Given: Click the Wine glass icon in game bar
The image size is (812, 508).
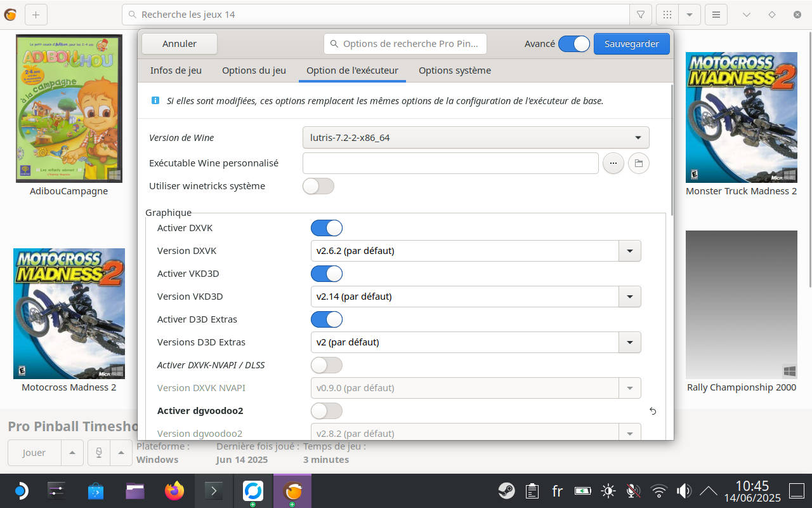Looking at the screenshot, I should click(x=99, y=453).
